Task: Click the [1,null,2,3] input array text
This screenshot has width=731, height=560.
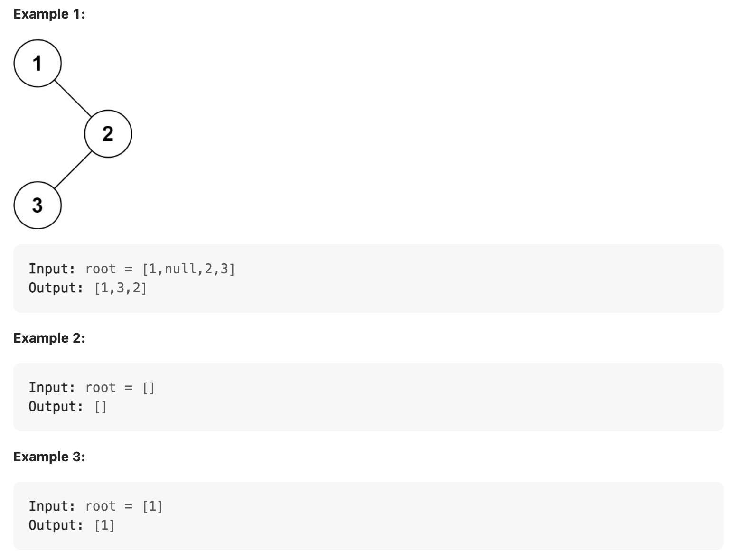Action: point(188,269)
